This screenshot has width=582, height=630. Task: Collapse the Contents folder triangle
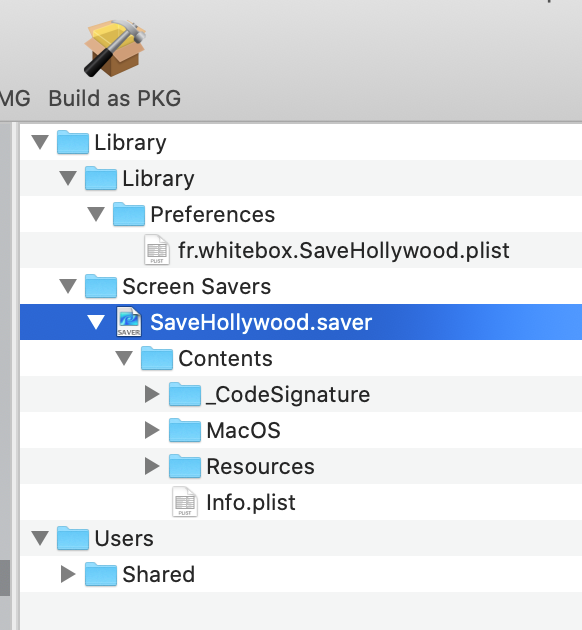124,358
